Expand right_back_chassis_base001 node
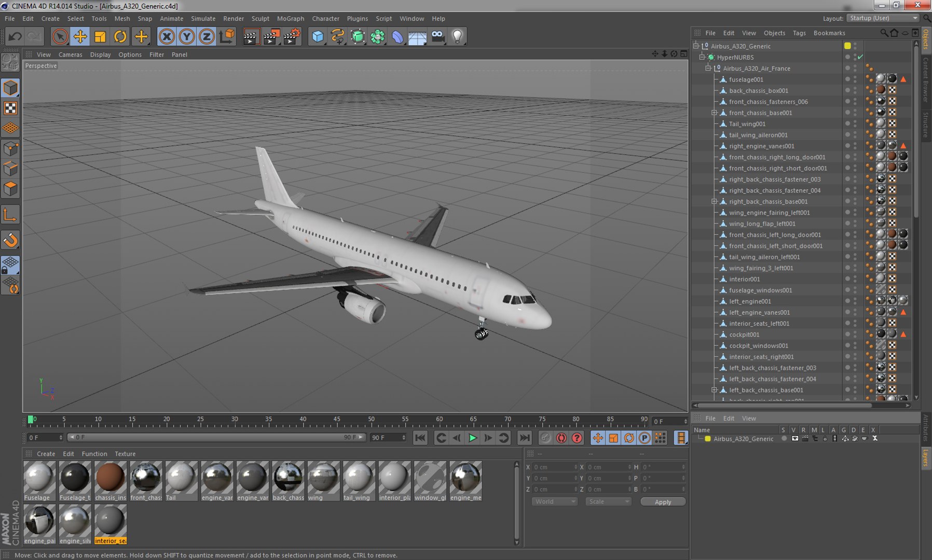The width and height of the screenshot is (932, 560). [714, 201]
